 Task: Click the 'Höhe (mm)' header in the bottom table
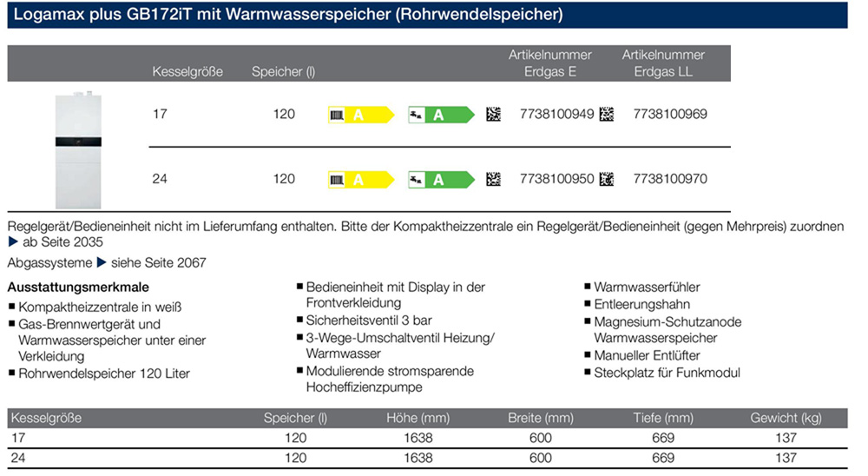tap(418, 418)
